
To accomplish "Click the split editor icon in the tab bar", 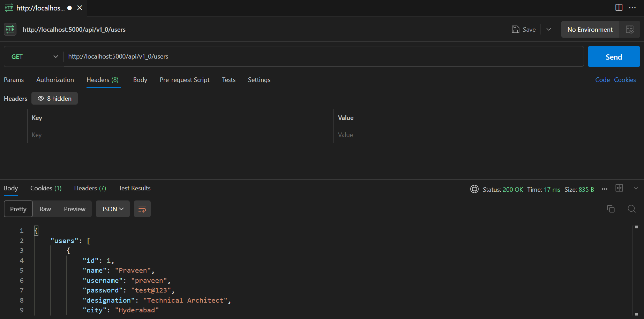I will pos(619,8).
